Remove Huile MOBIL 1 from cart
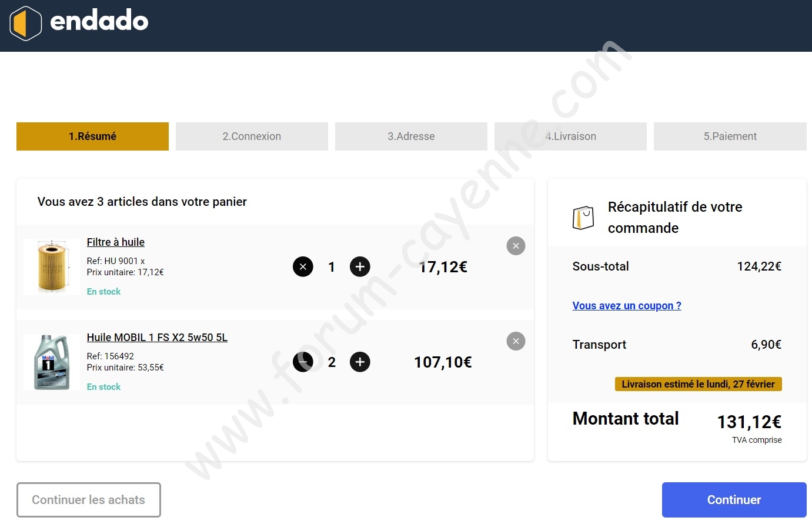Screen dimensions: 812x524 tap(516, 341)
